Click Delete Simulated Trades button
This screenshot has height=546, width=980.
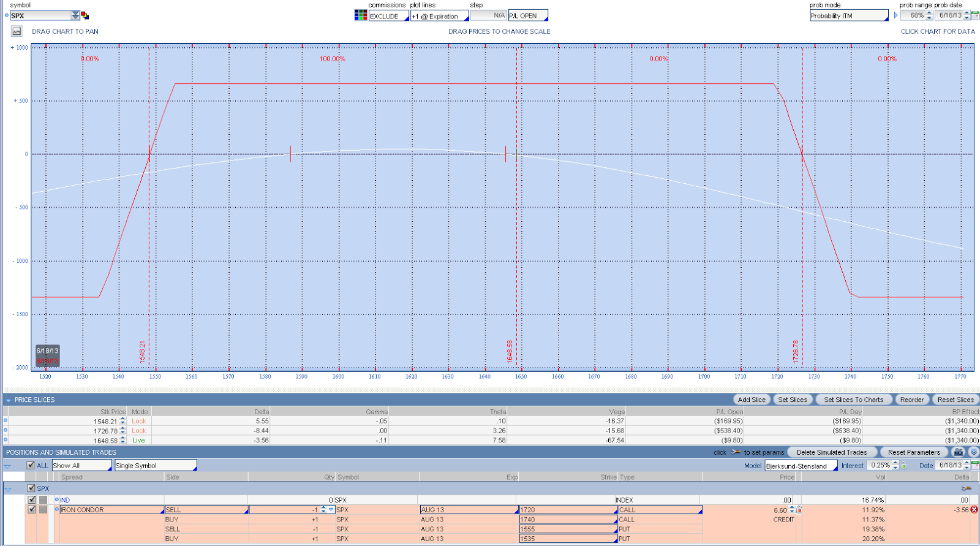click(x=832, y=452)
